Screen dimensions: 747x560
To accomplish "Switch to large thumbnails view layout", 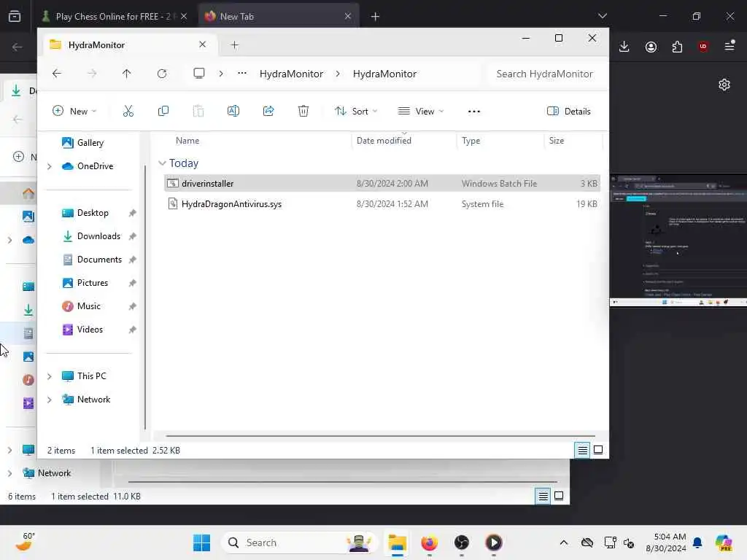I will (598, 450).
